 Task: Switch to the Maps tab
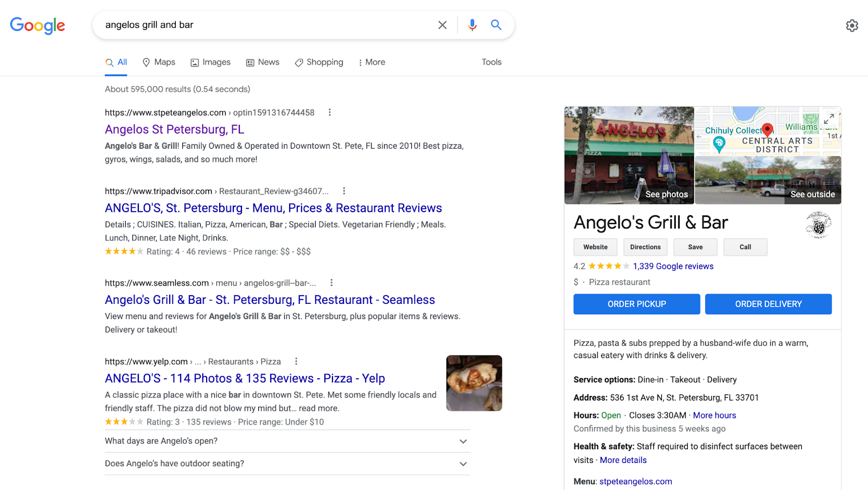pyautogui.click(x=158, y=62)
